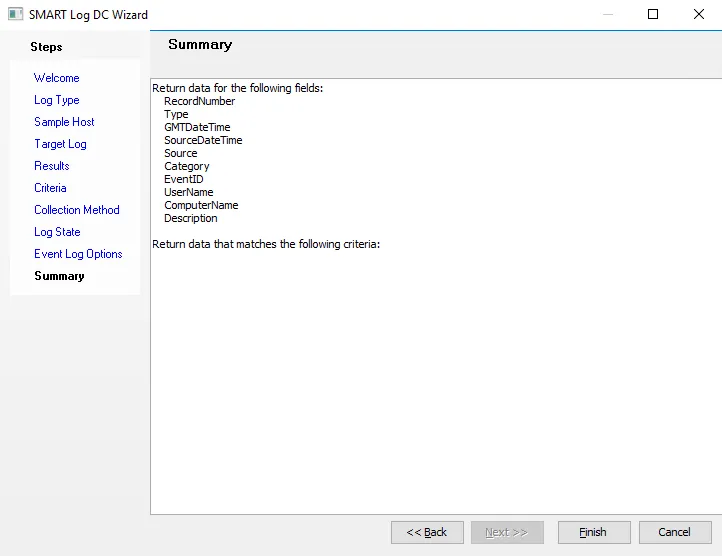
Task: Open the Criteria step
Action: [x=50, y=188]
